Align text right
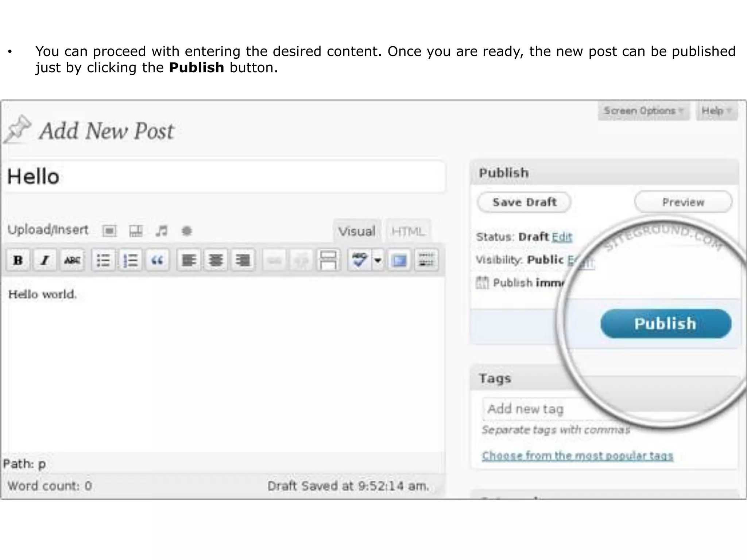The image size is (747, 560). point(243,260)
